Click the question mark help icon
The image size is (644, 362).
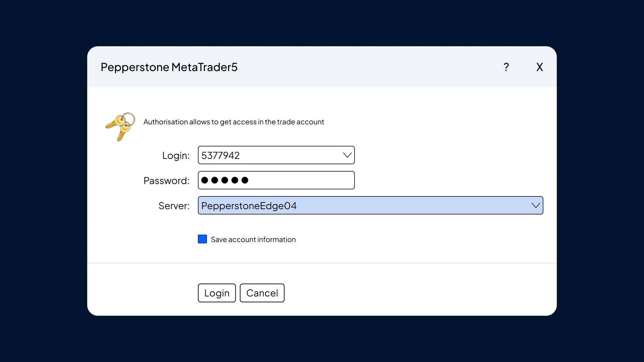pos(506,67)
